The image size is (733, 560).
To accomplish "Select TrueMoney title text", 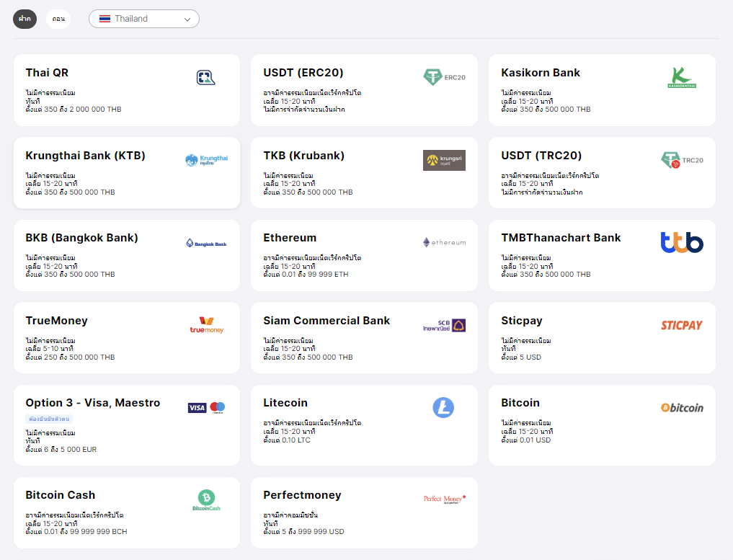I will tap(56, 321).
